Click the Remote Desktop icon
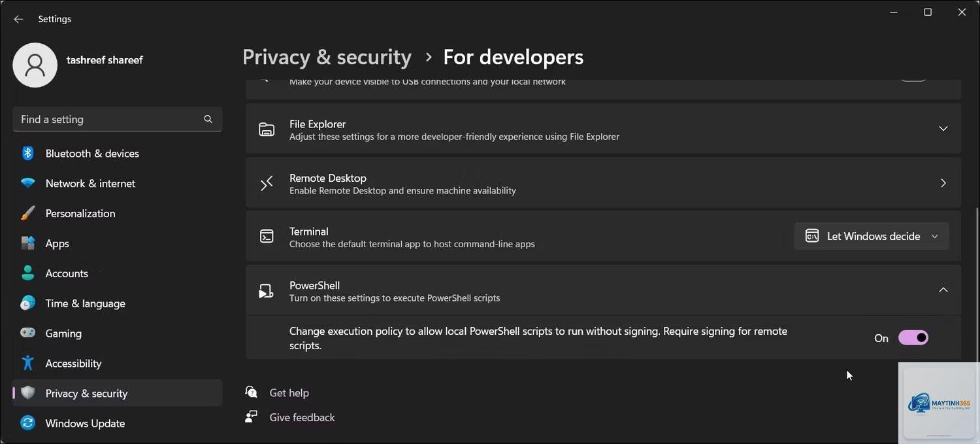The width and height of the screenshot is (980, 444). (267, 184)
